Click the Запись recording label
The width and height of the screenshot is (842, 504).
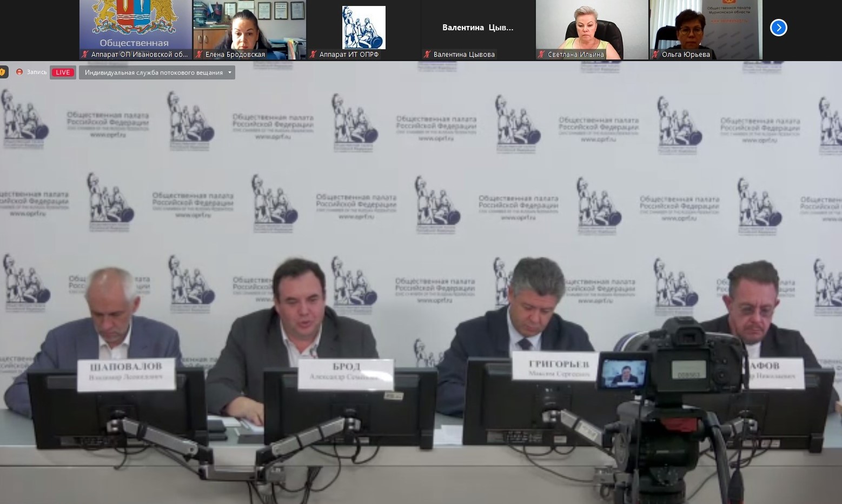(37, 72)
